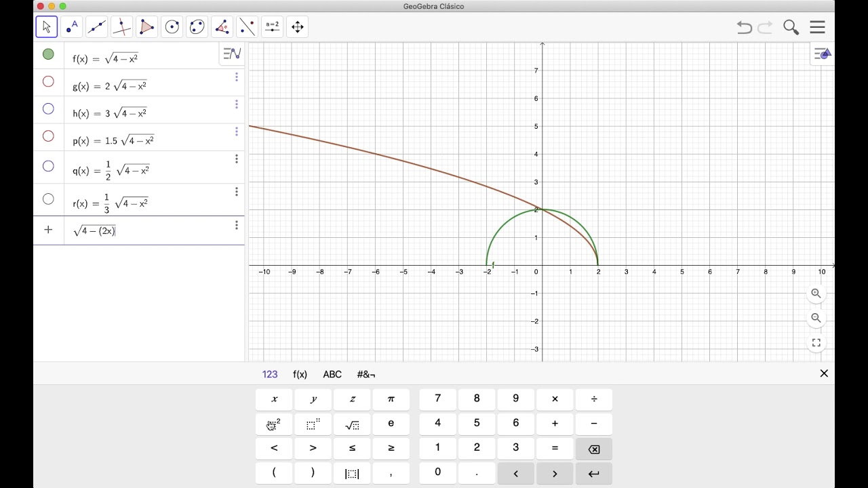Open options menu for p(x) row

pos(237,131)
